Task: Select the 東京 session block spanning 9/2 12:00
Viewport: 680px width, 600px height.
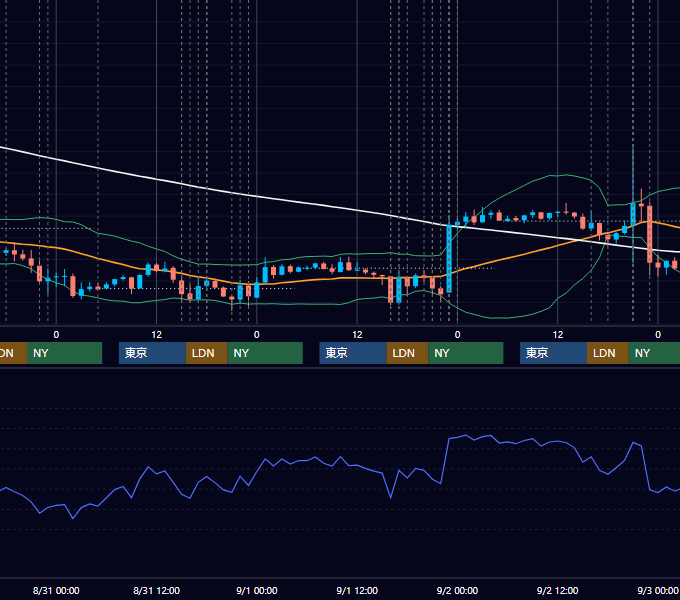Action: click(x=553, y=353)
